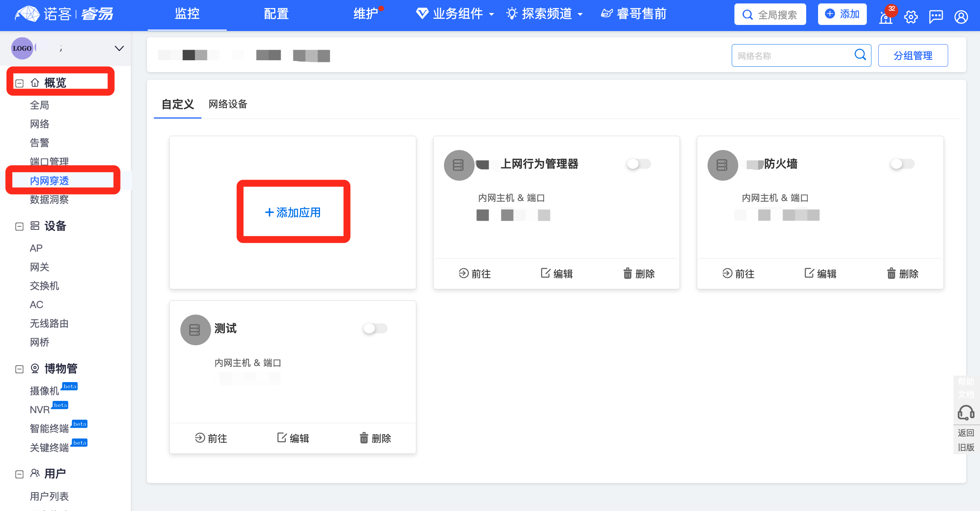Switch to the 配置 top tab
Image resolution: width=980 pixels, height=511 pixels.
(276, 14)
